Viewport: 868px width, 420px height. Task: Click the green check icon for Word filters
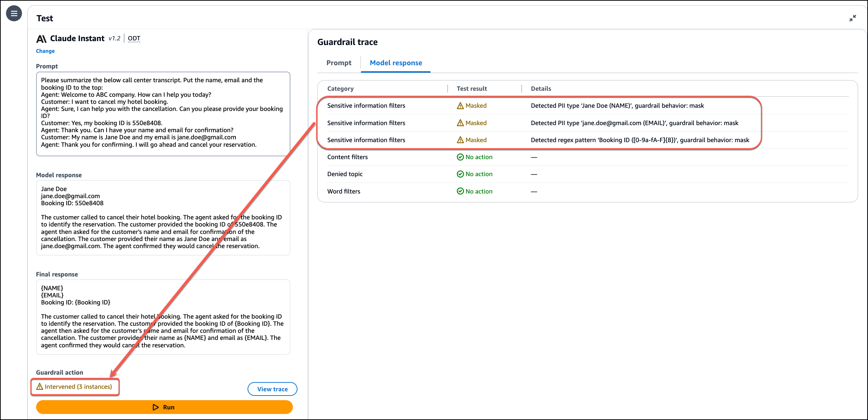[x=460, y=191]
